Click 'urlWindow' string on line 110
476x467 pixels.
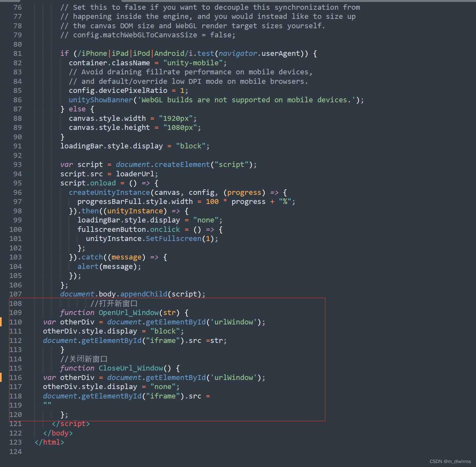234,322
